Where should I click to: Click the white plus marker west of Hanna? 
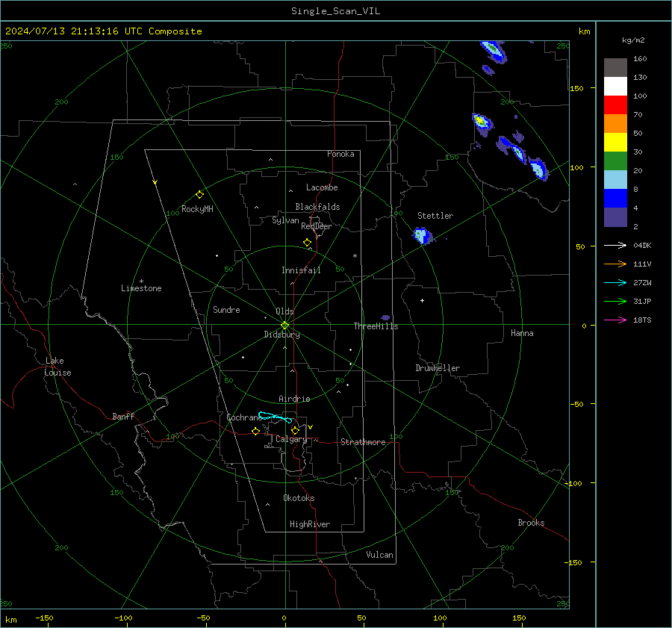[422, 300]
